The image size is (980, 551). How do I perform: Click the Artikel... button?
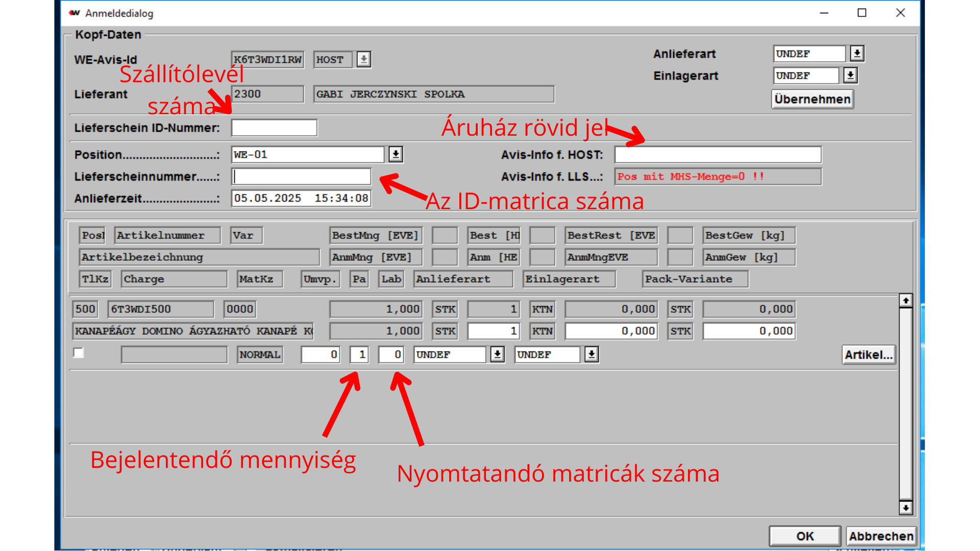(x=868, y=355)
